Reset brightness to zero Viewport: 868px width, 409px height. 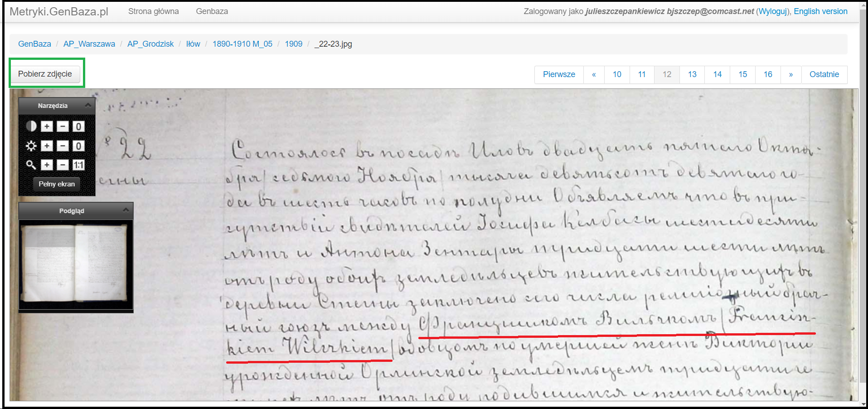pos(78,146)
